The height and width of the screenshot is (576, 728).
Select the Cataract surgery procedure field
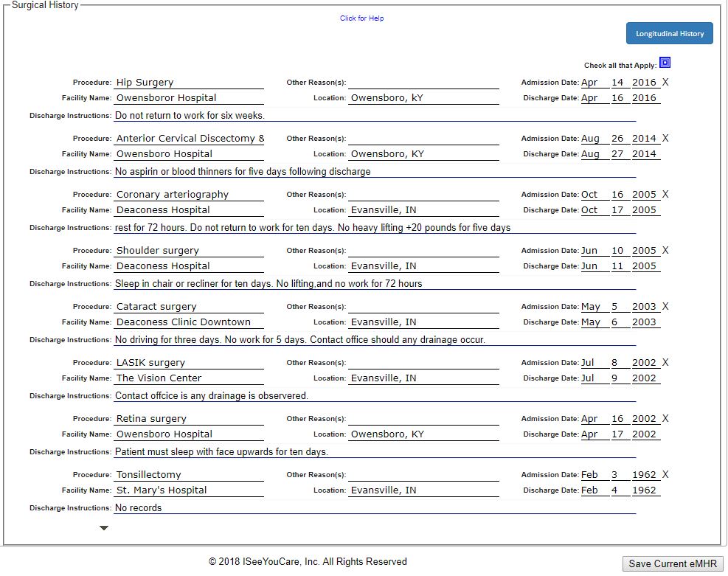point(189,306)
